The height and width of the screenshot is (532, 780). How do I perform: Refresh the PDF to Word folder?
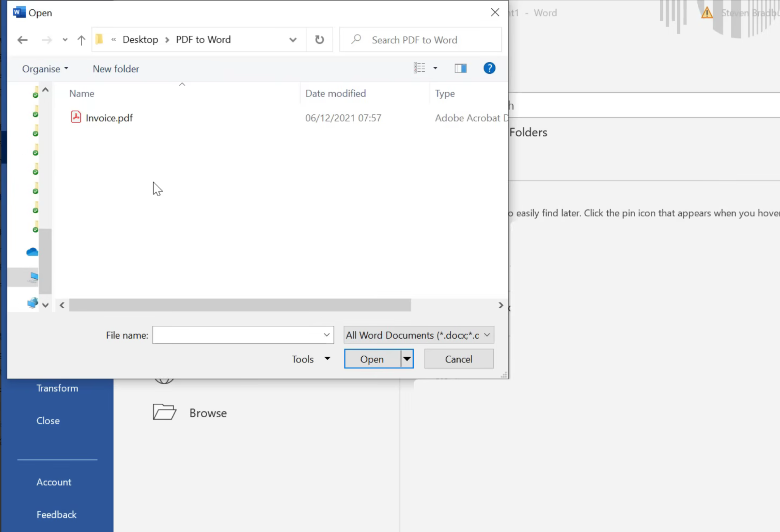[319, 40]
